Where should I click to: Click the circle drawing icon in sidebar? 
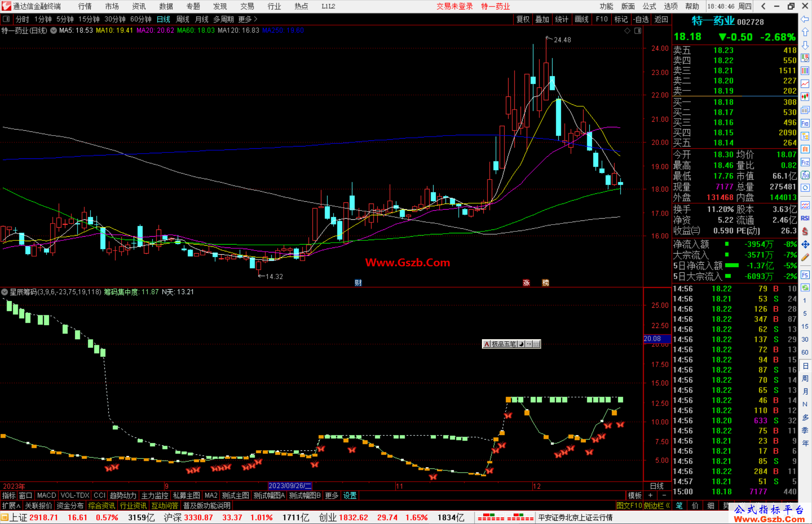[x=805, y=188]
